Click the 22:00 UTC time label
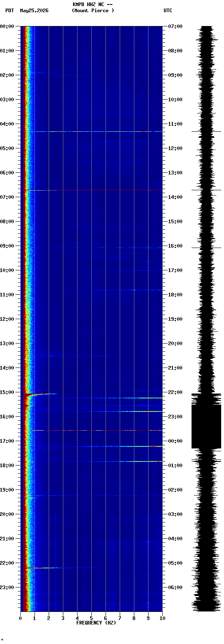This screenshot has height=644, width=224. click(175, 392)
